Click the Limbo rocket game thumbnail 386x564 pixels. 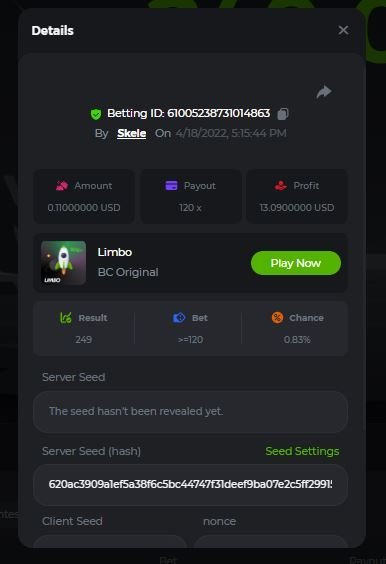tap(63, 263)
